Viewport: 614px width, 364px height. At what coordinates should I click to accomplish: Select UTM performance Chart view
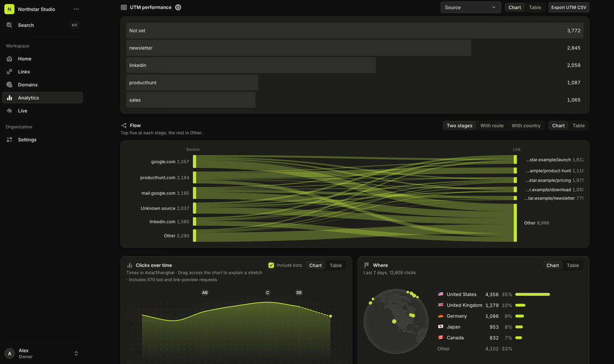[515, 7]
